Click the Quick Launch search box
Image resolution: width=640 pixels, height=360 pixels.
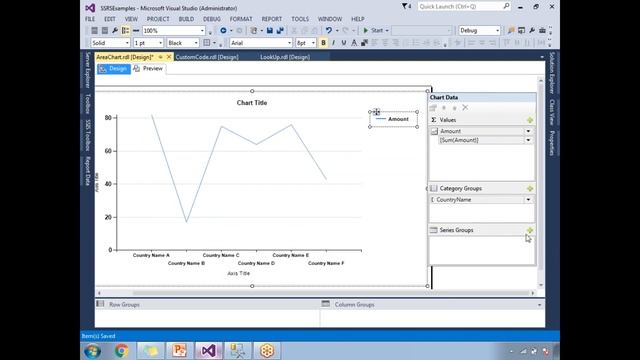pyautogui.click(x=464, y=7)
